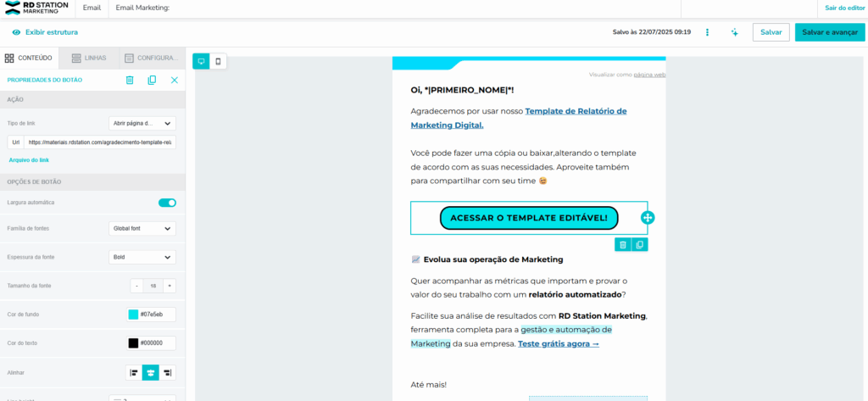868x401 pixels.
Task: Expand the Família de fontes dropdown
Action: click(142, 228)
